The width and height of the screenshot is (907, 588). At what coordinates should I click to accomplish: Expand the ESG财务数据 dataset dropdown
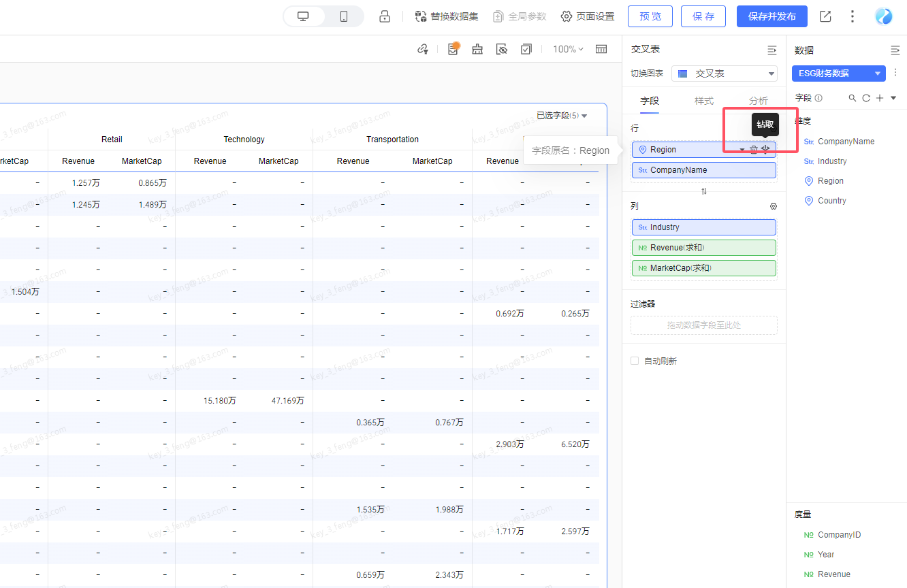click(x=839, y=73)
